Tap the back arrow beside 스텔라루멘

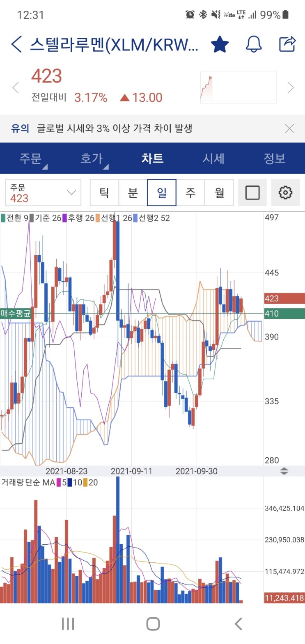(16, 44)
